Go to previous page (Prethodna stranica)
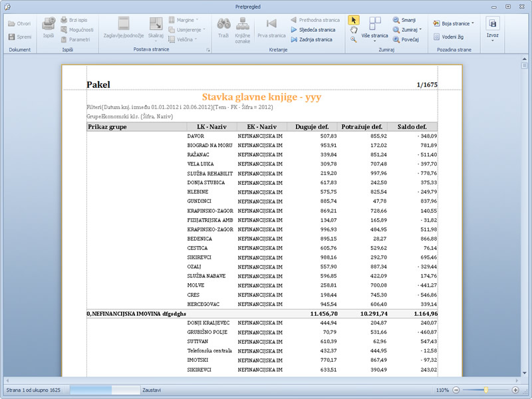Viewport: 532px width, 399px height. [x=315, y=20]
